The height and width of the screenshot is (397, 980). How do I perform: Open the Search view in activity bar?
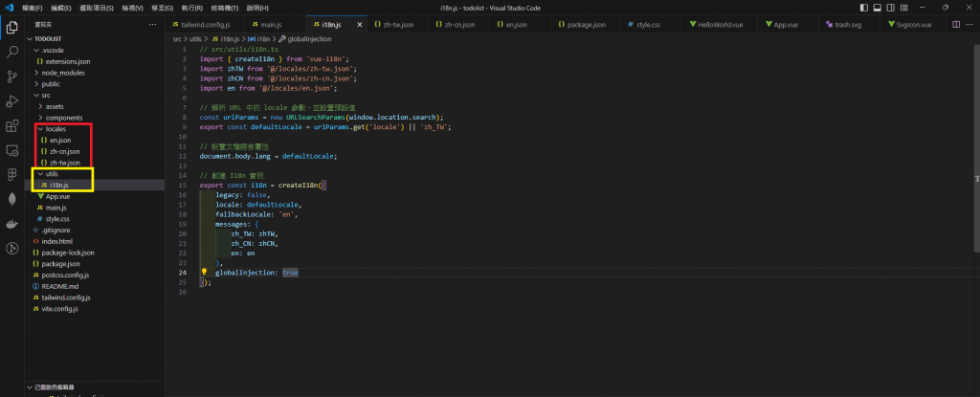pyautogui.click(x=11, y=52)
